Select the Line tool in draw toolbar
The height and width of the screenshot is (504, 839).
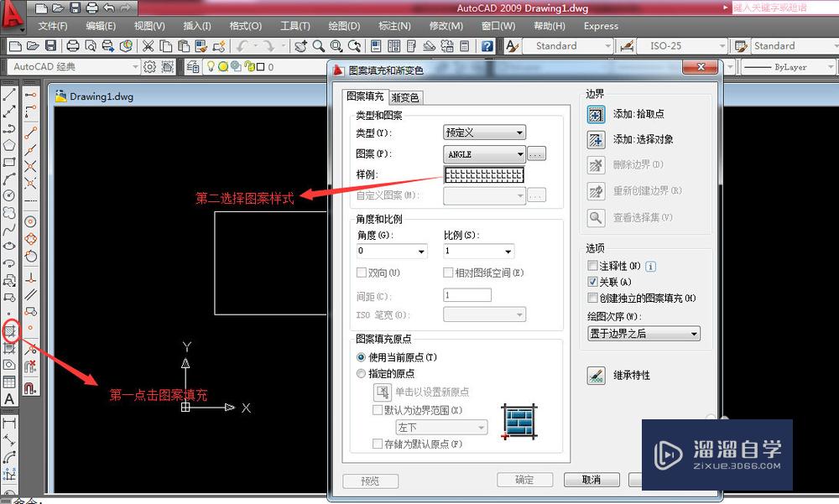click(x=9, y=96)
